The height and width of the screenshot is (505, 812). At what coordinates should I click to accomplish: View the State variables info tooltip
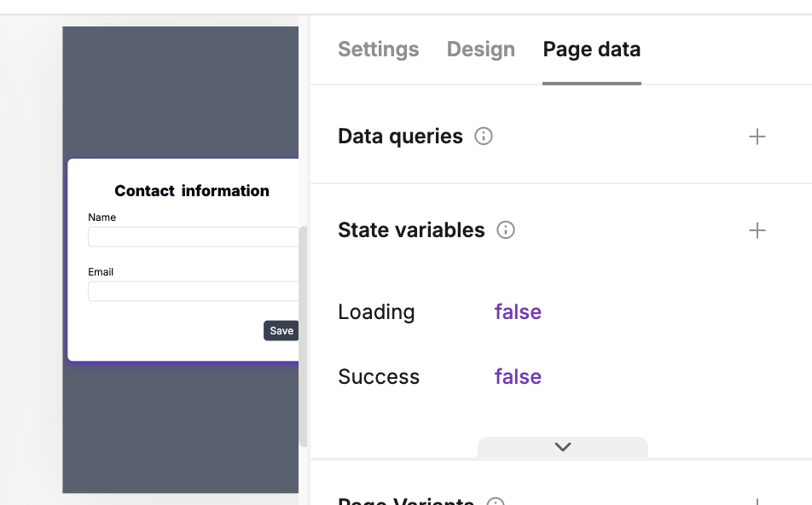505,229
